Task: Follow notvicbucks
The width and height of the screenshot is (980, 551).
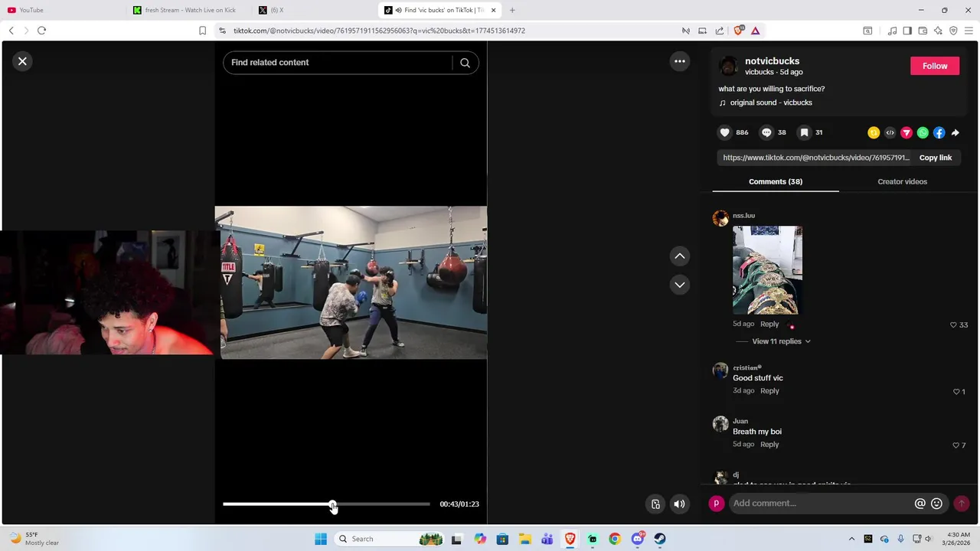Action: (935, 66)
